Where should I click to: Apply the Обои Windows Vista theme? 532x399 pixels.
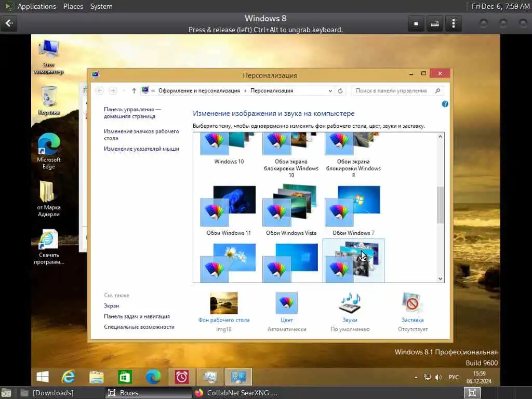[x=291, y=210]
